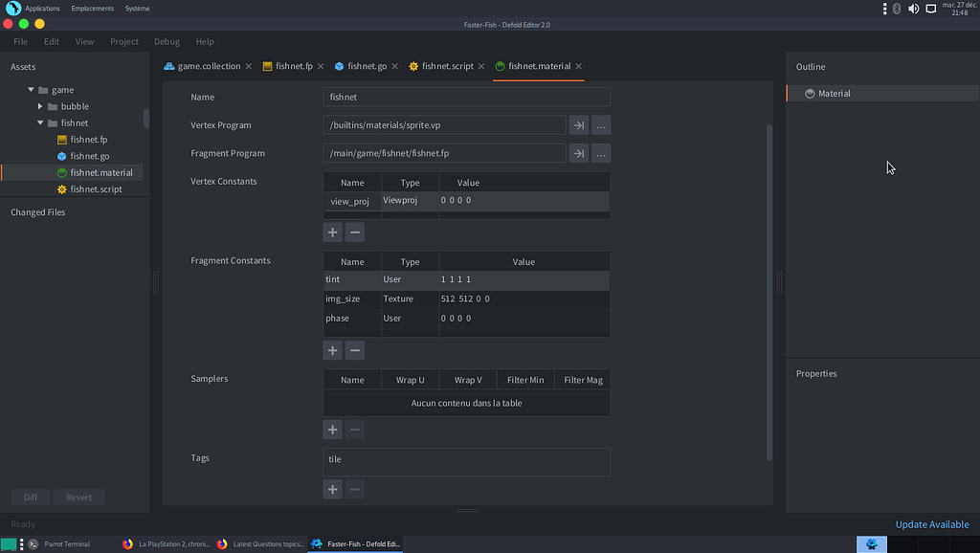Remove the selected Vertex Constant with the minus button
This screenshot has height=553, width=980.
tap(355, 232)
